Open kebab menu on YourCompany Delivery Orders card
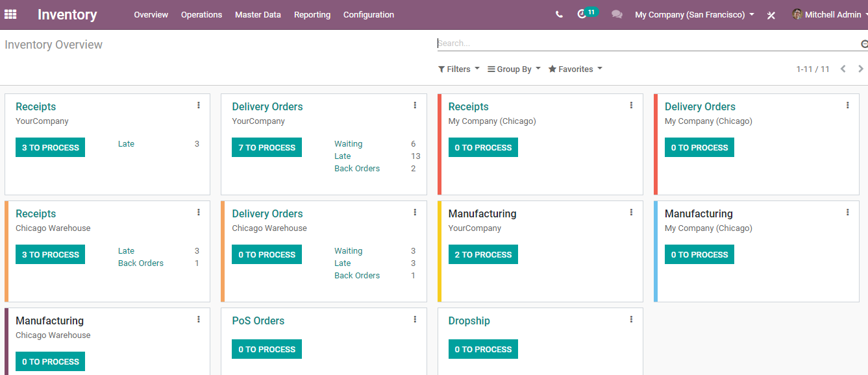The height and width of the screenshot is (375, 868). [415, 105]
